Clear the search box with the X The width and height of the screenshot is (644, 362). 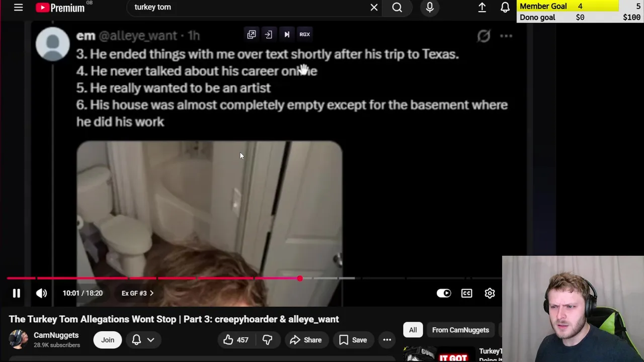tap(374, 8)
